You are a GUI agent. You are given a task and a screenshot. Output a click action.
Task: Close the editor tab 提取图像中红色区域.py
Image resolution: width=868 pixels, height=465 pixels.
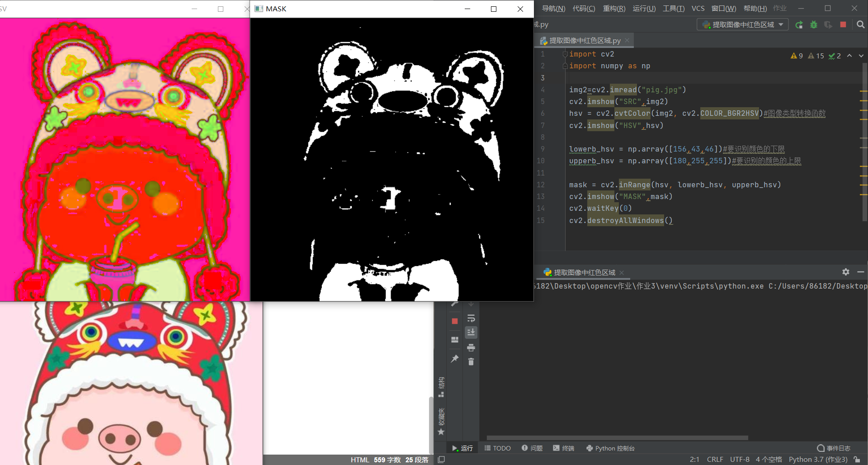(x=627, y=40)
